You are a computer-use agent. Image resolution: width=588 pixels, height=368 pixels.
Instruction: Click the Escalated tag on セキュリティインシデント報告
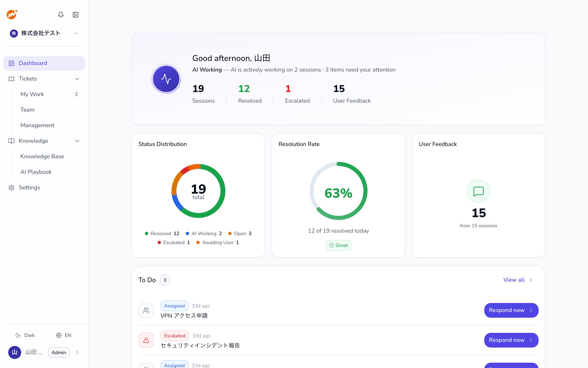click(174, 336)
